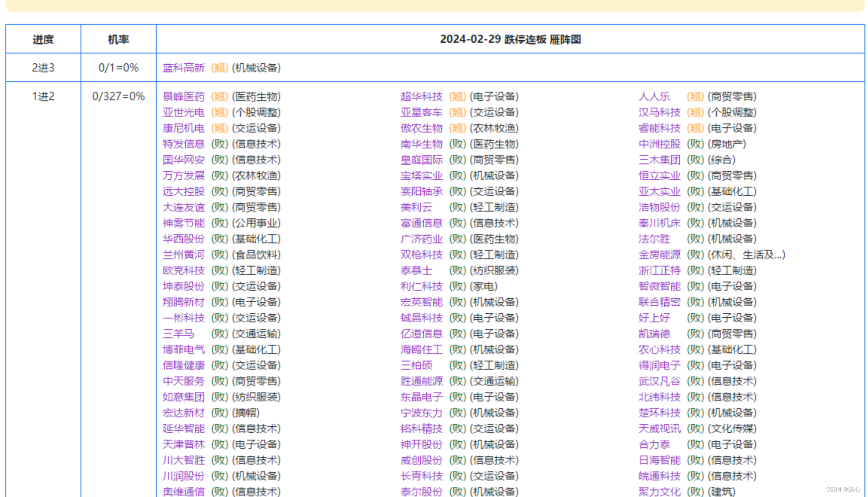Image resolution: width=868 pixels, height=497 pixels.
Task: Click 秦川机床 stock name
Action: (x=660, y=223)
